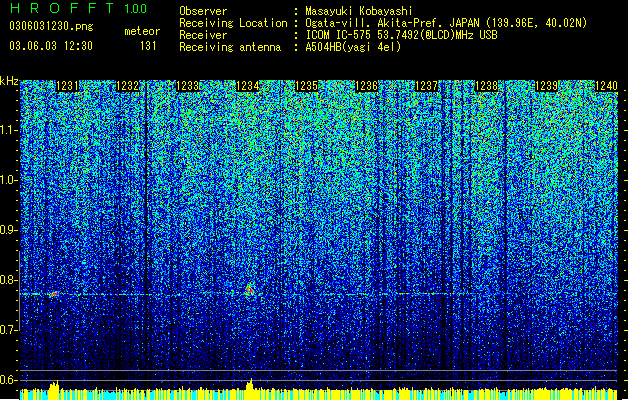The width and height of the screenshot is (629, 400).
Task: Select the 1235 time marker
Action: coord(306,86)
